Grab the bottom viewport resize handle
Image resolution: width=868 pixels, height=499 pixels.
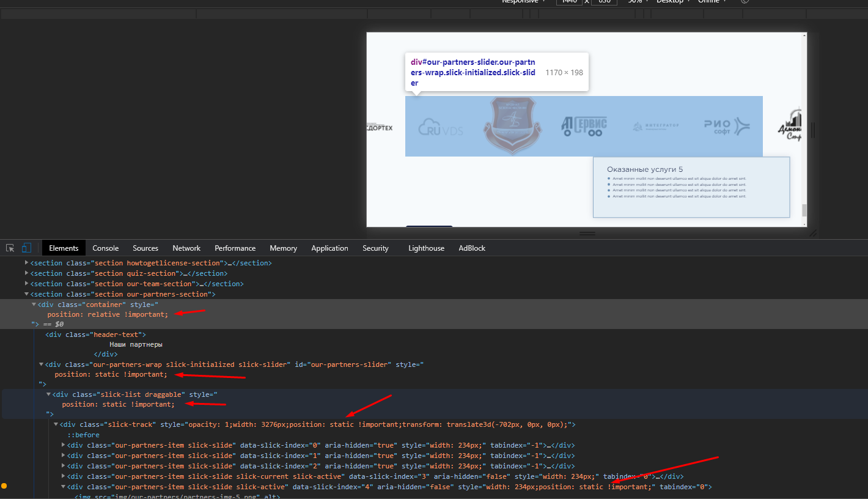point(587,234)
